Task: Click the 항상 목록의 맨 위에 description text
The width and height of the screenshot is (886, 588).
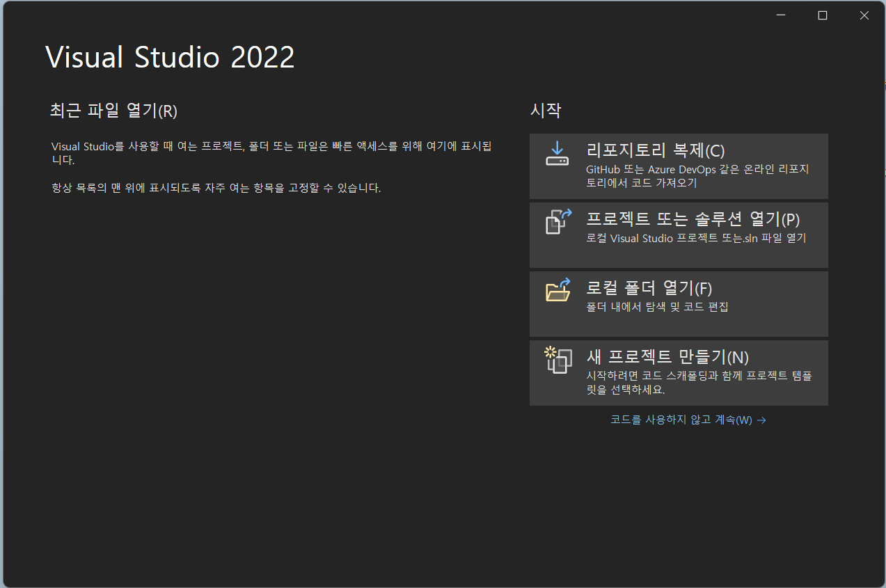Action: tap(216, 189)
